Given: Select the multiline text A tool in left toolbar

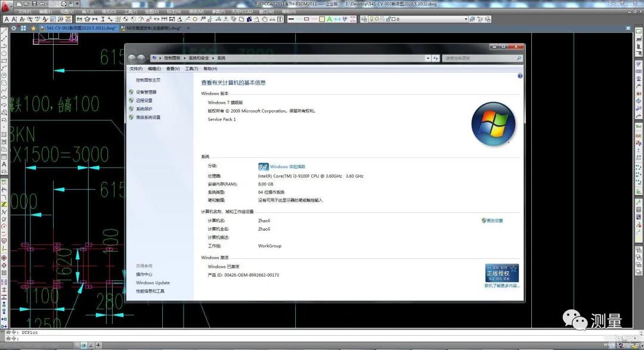Looking at the screenshot, I should click(x=4, y=164).
